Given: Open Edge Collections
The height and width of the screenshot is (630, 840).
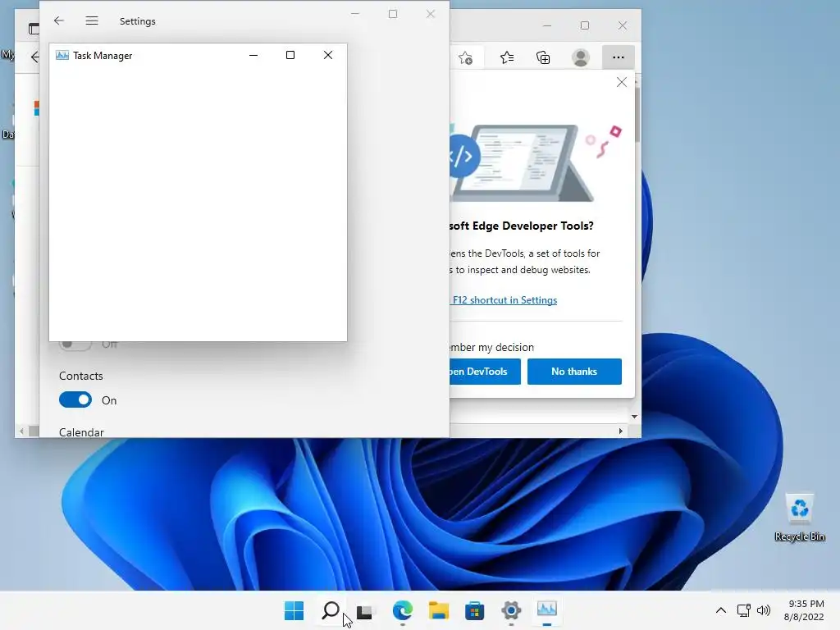Looking at the screenshot, I should 543,57.
